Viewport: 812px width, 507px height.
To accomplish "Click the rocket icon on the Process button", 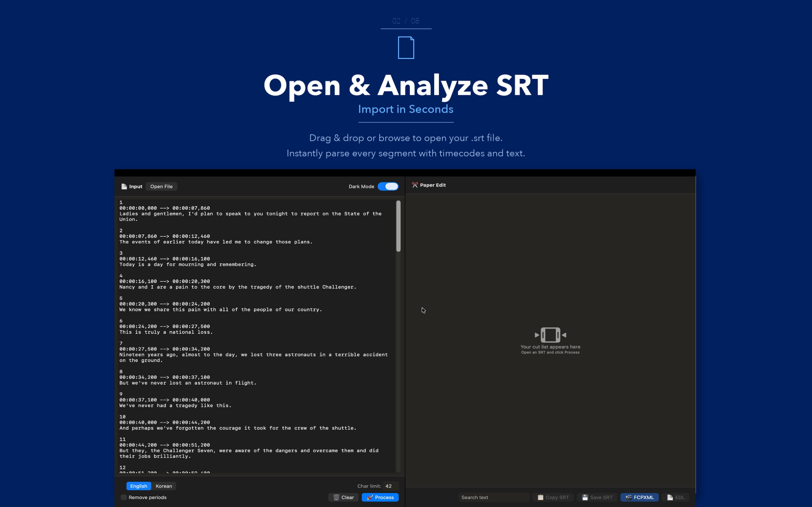I will click(370, 497).
